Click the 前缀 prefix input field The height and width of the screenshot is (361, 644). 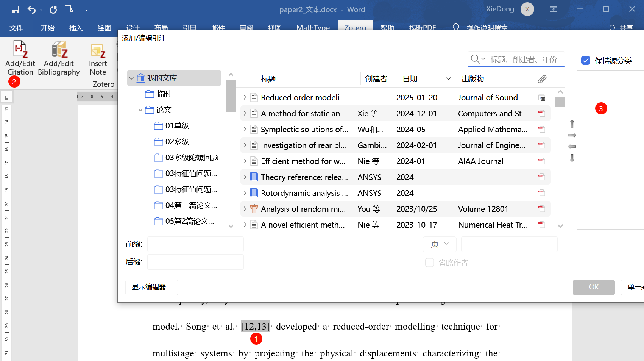[x=195, y=244]
